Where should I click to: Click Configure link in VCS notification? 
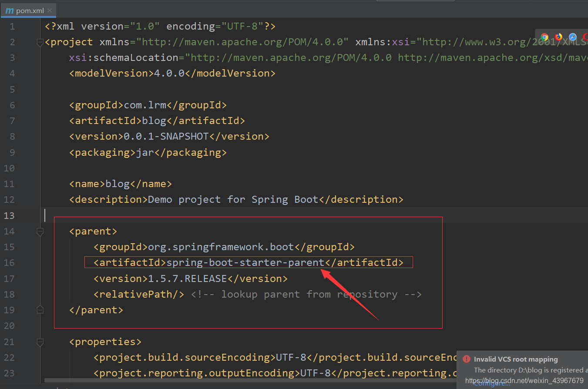[x=492, y=383]
